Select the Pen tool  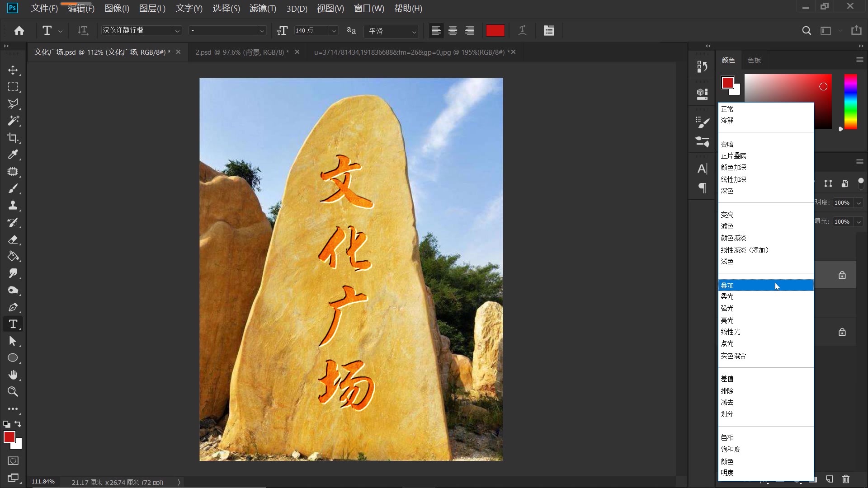tap(13, 307)
